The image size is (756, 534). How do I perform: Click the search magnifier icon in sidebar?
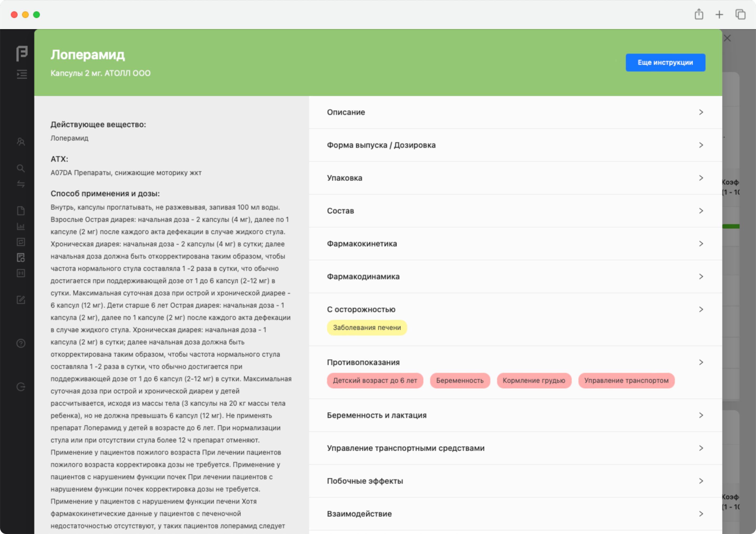pyautogui.click(x=21, y=168)
